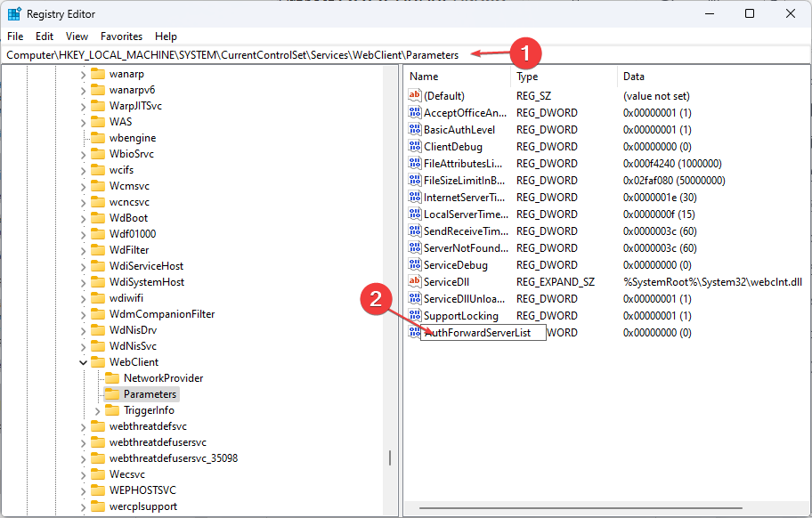The image size is (812, 518).
Task: Select the wanarpv6 key
Action: coord(132,90)
